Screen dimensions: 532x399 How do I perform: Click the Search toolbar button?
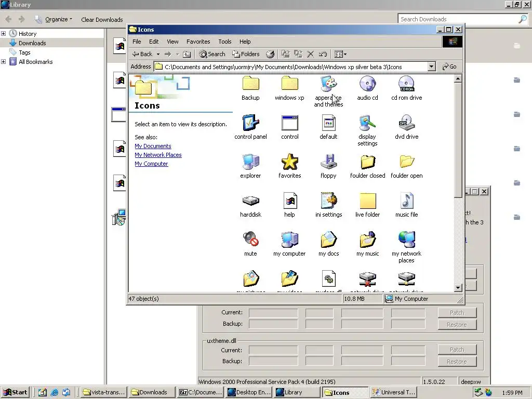point(212,54)
